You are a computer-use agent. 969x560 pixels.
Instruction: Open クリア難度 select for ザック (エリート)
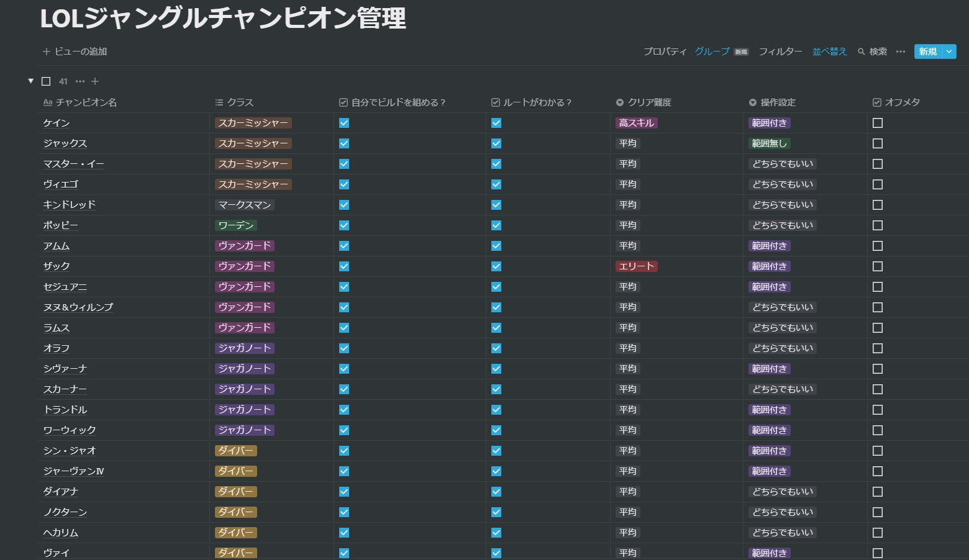(x=636, y=266)
